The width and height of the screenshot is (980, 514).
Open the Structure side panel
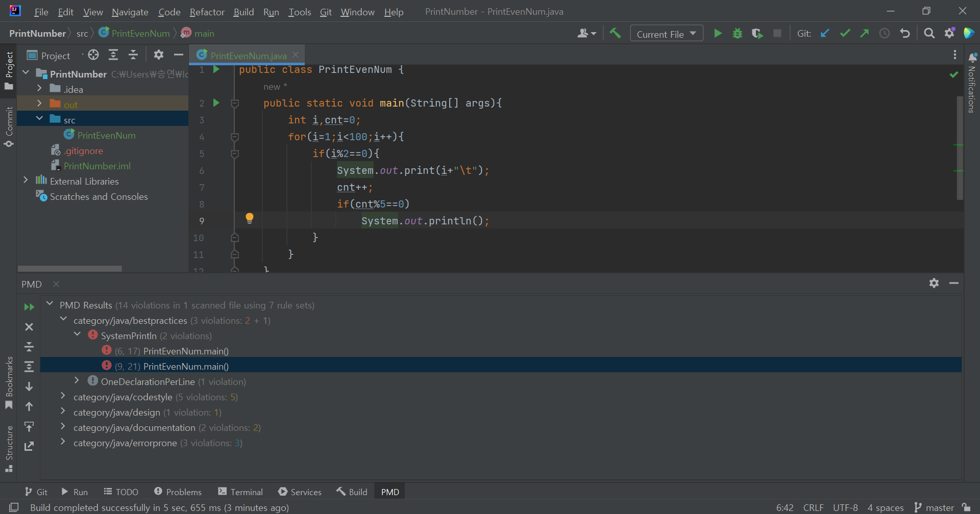click(9, 449)
